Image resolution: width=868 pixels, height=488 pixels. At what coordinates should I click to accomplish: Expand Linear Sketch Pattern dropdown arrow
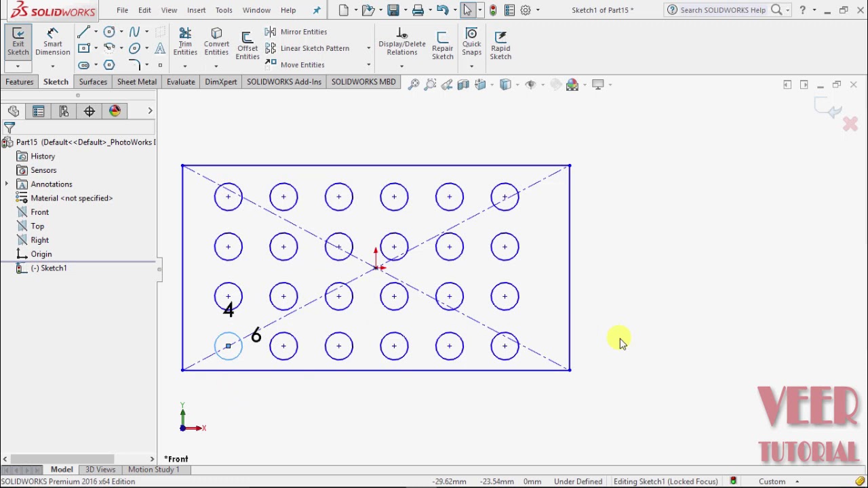click(368, 48)
